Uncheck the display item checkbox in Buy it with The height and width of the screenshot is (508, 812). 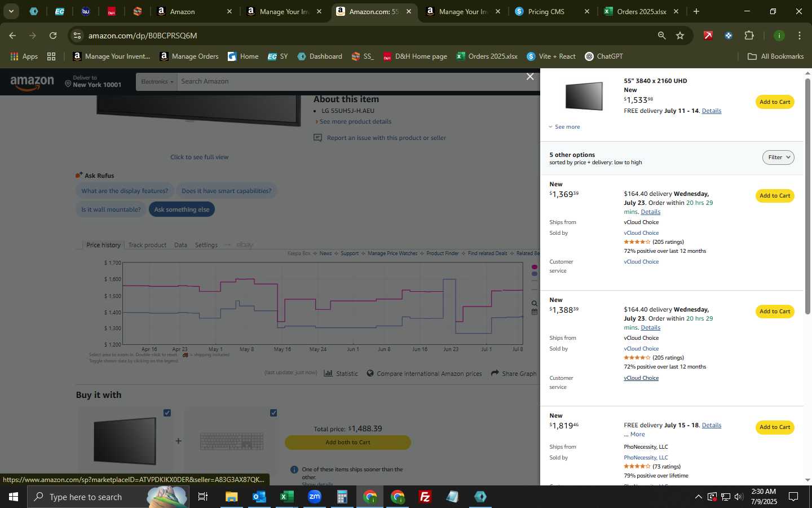[x=167, y=413]
